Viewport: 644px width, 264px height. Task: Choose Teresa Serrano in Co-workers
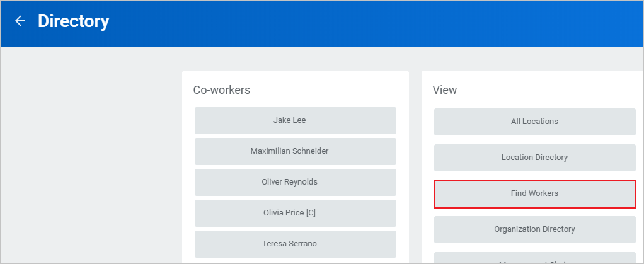[x=296, y=243]
